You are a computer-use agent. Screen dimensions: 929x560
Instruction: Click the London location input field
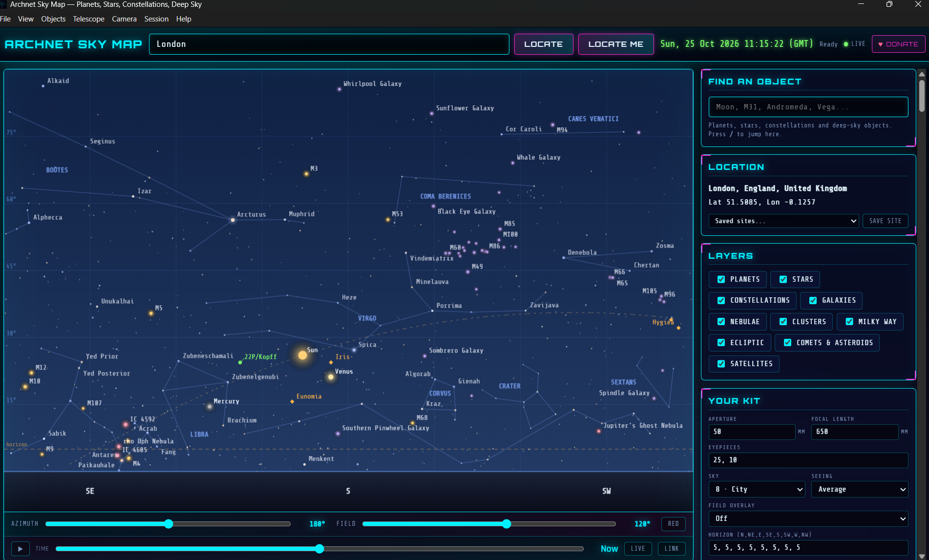329,44
